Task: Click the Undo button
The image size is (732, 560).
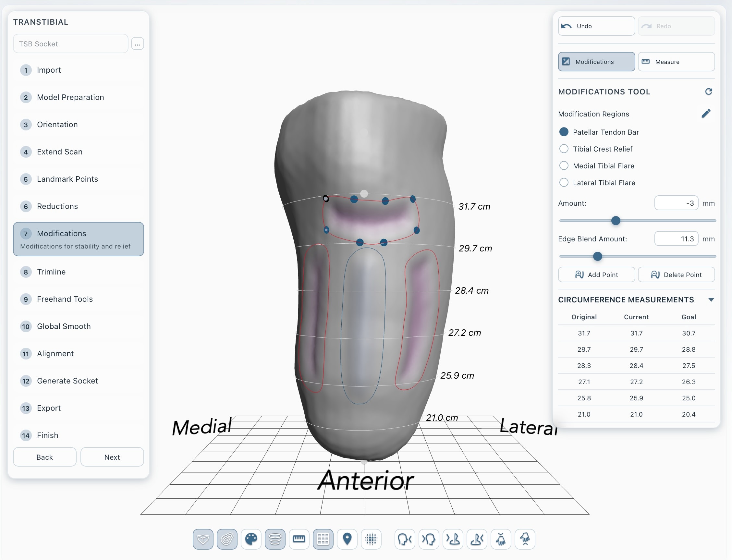Action: click(x=596, y=26)
